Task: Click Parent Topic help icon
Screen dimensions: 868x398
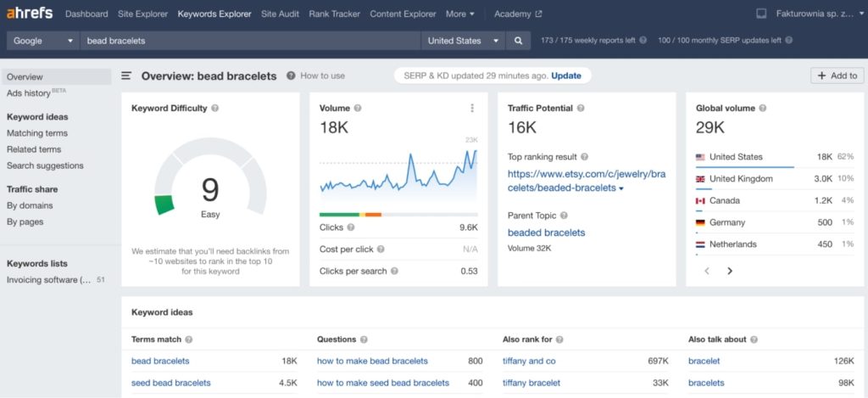Action: pyautogui.click(x=564, y=216)
